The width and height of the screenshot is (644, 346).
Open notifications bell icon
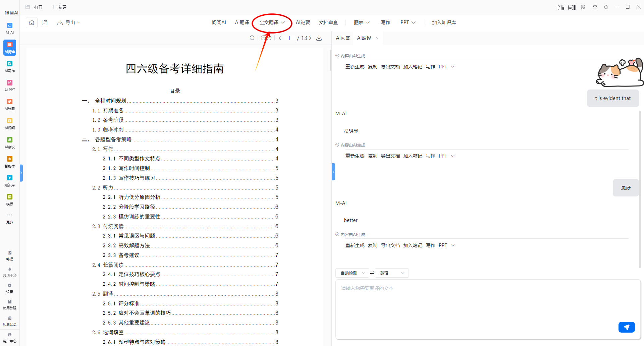[x=606, y=7]
